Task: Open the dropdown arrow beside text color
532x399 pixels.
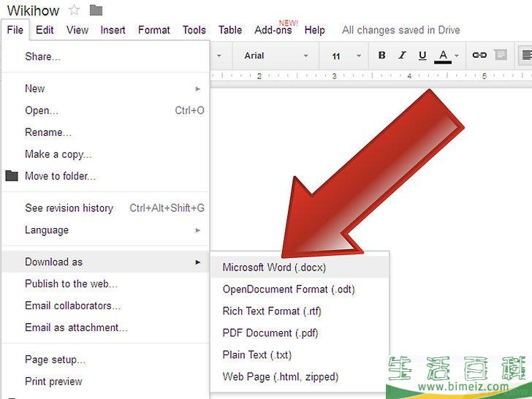Action: 457,56
